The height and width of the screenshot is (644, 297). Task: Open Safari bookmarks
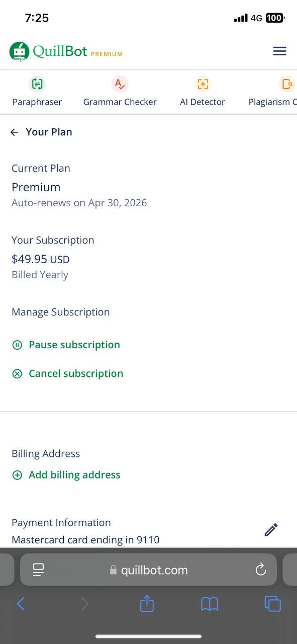click(x=210, y=604)
